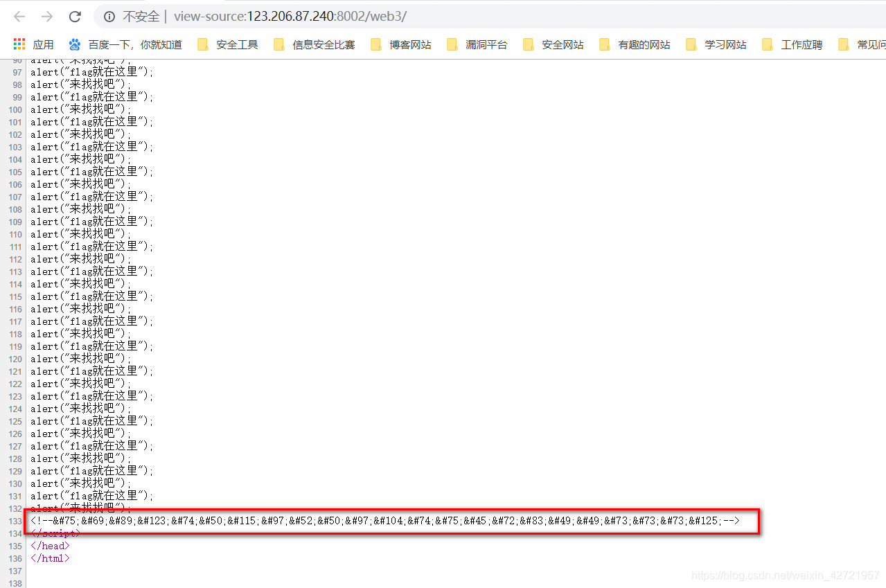This screenshot has width=886, height=588.
Task: Click the 信息安全比赛 folder icon
Action: coord(279,44)
